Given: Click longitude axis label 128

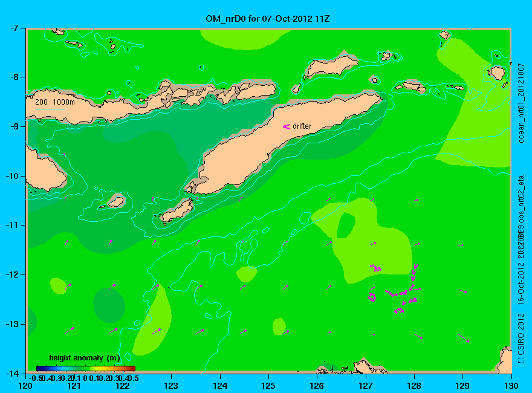Looking at the screenshot, I should click(414, 386).
